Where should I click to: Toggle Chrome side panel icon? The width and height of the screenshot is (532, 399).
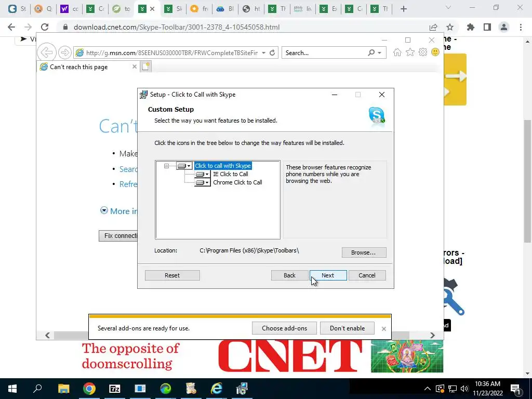click(487, 27)
